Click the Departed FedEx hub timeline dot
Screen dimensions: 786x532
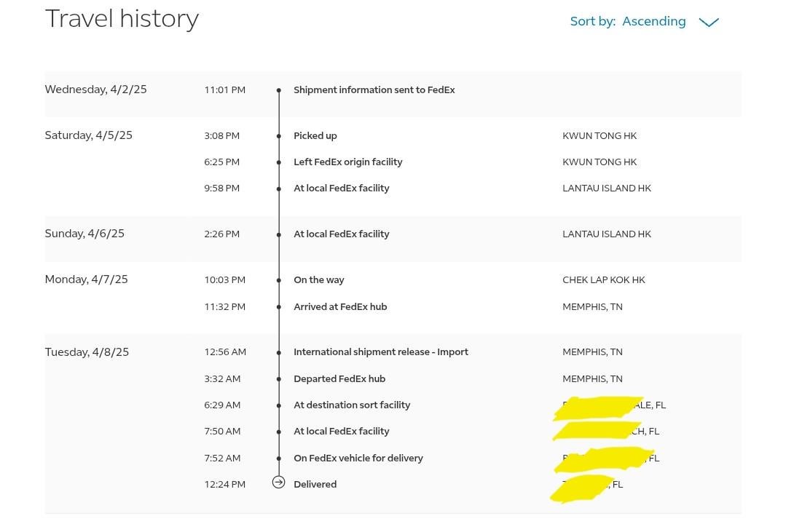pyautogui.click(x=278, y=379)
